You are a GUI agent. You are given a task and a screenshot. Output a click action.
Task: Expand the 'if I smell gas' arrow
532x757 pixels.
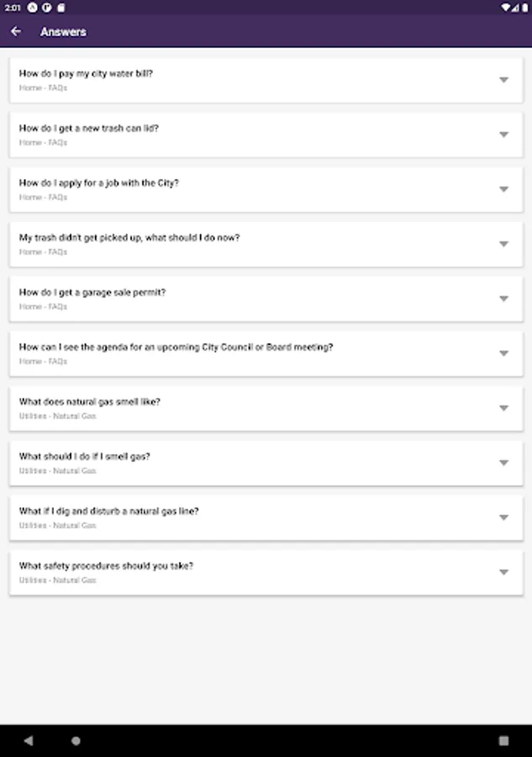tap(503, 463)
